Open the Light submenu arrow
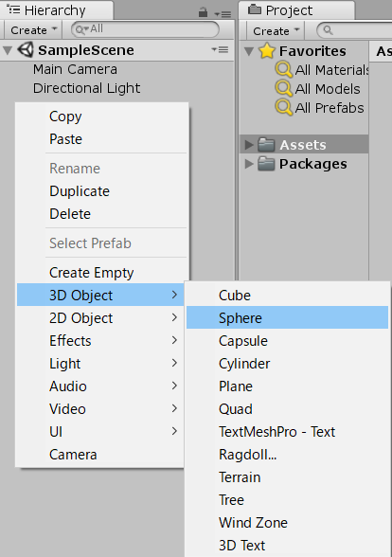The image size is (392, 557). (174, 363)
